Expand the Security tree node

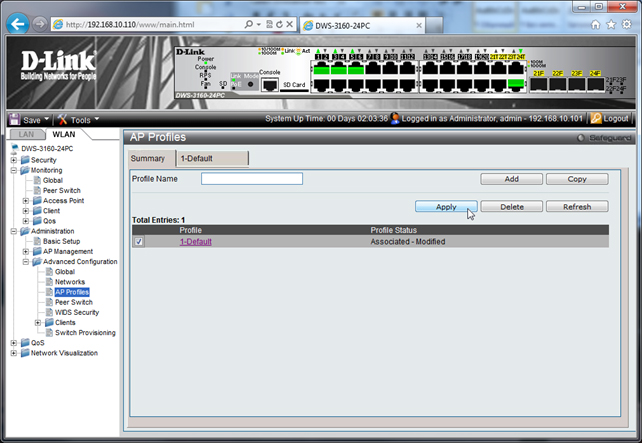14,159
